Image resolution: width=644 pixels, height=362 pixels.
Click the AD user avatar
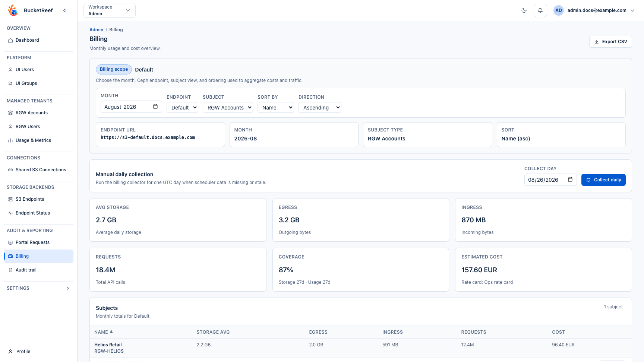coord(559,10)
